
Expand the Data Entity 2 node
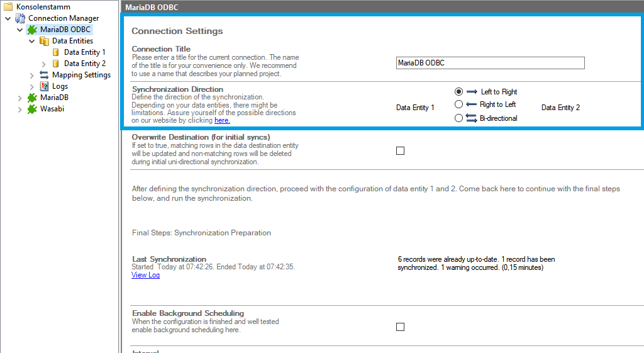click(44, 64)
